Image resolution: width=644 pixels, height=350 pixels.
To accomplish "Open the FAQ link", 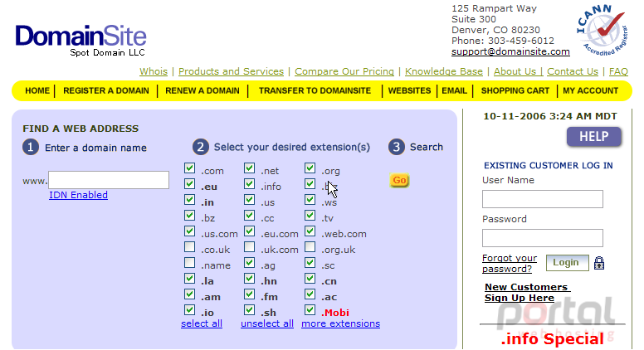I will pyautogui.click(x=618, y=71).
